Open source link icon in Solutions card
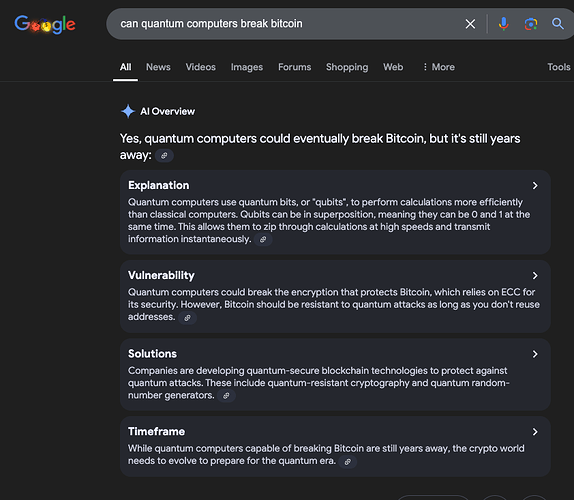 tap(226, 396)
